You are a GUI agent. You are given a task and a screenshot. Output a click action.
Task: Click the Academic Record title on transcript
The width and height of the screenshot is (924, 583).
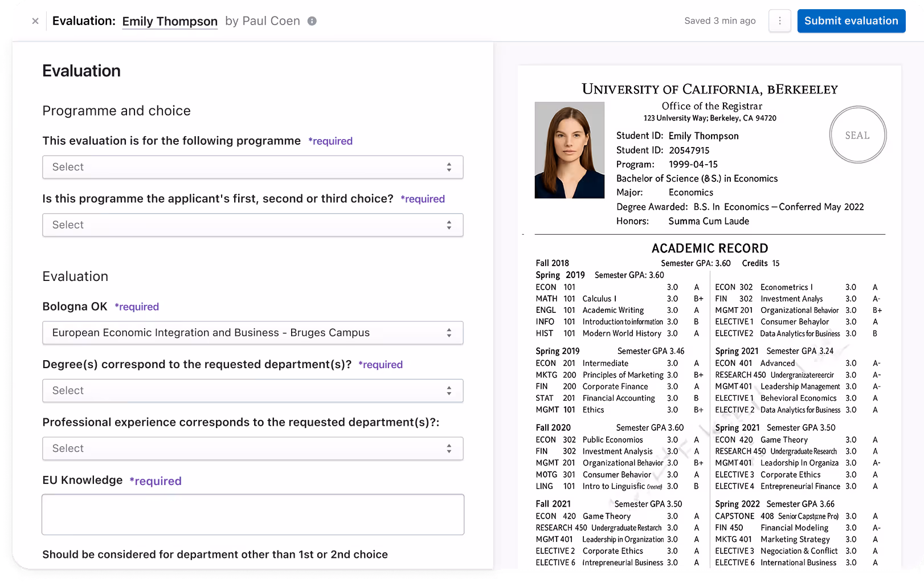(709, 248)
